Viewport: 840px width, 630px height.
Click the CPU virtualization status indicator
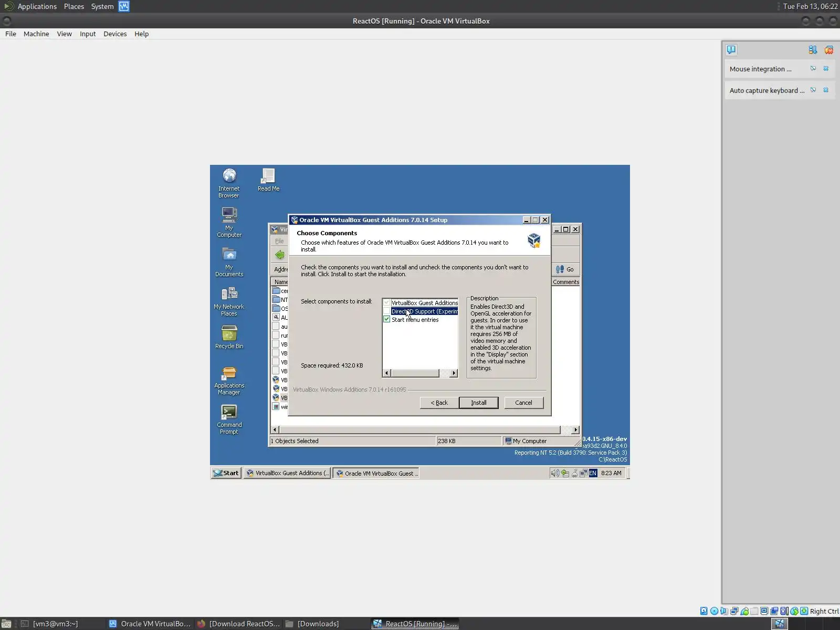click(784, 611)
